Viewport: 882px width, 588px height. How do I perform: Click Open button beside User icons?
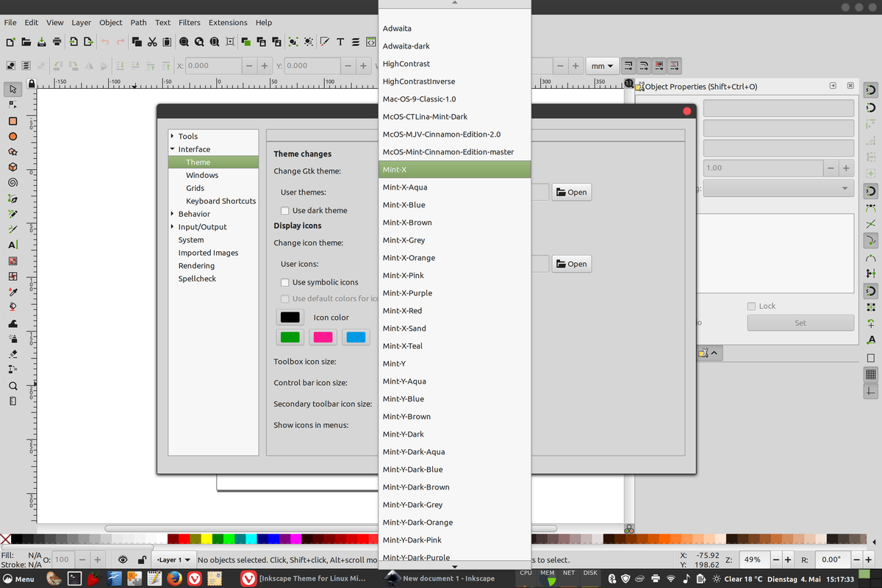pyautogui.click(x=572, y=264)
